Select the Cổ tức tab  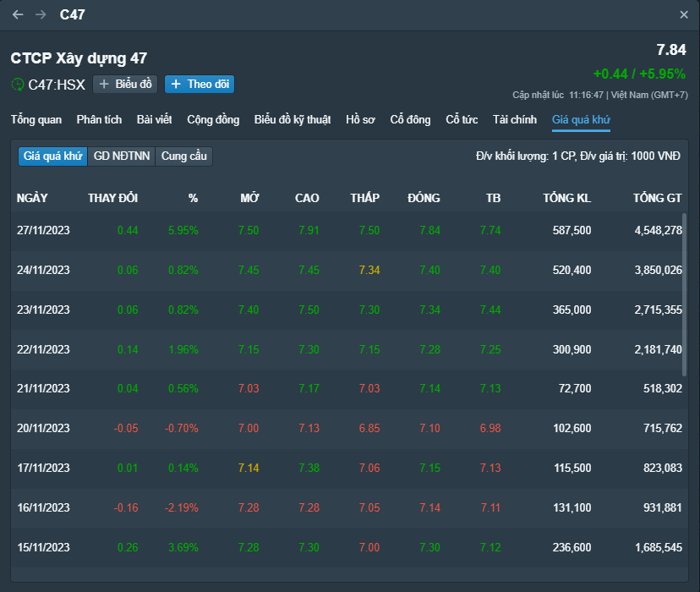pyautogui.click(x=462, y=120)
